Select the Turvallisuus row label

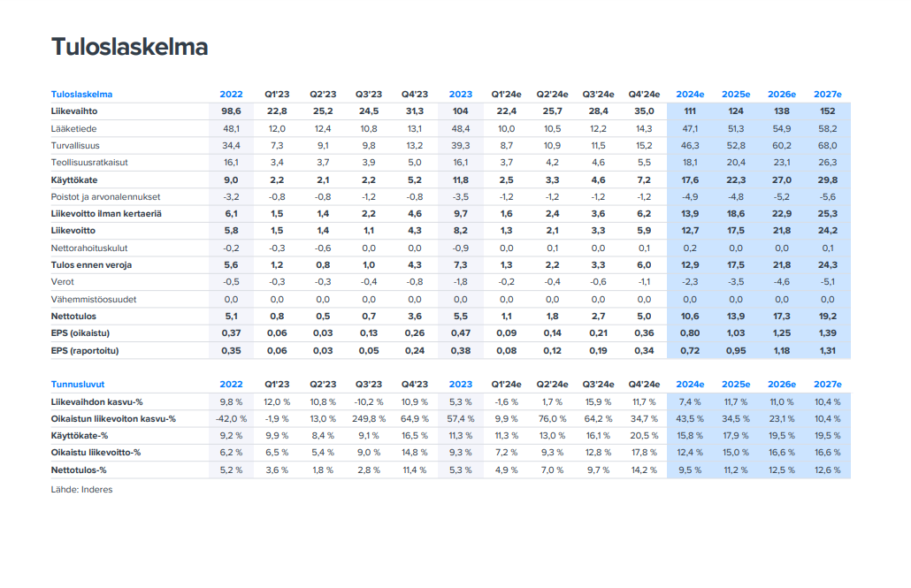[76, 145]
